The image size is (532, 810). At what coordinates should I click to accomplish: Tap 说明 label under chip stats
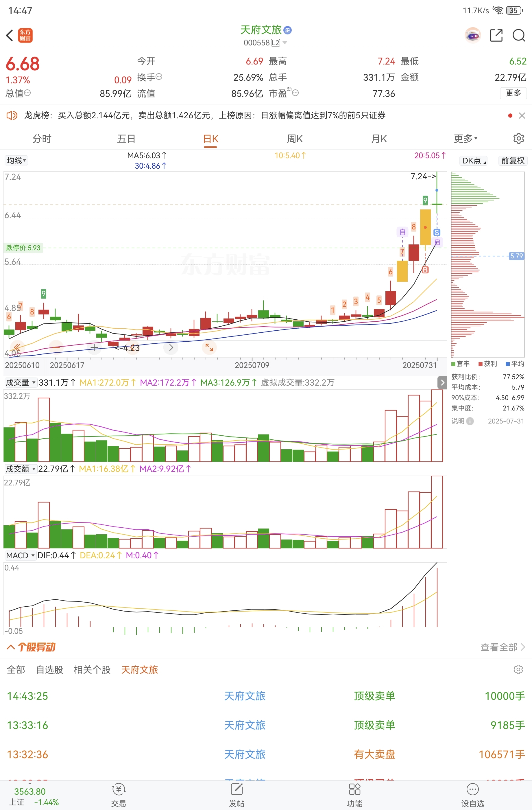[x=458, y=421]
